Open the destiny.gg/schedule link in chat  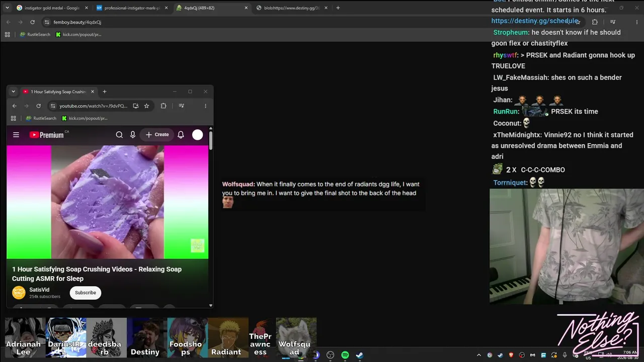535,21
